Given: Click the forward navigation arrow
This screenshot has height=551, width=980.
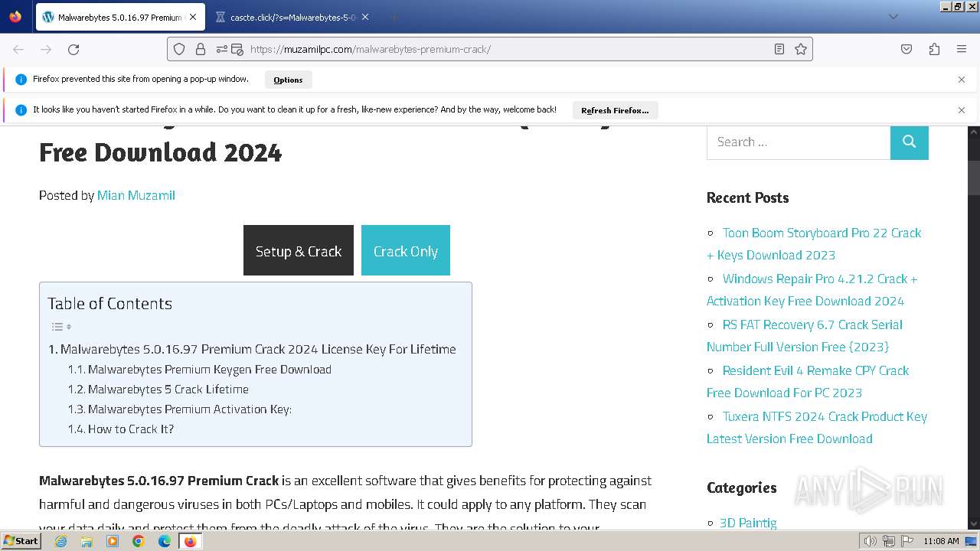Looking at the screenshot, I should point(46,49).
